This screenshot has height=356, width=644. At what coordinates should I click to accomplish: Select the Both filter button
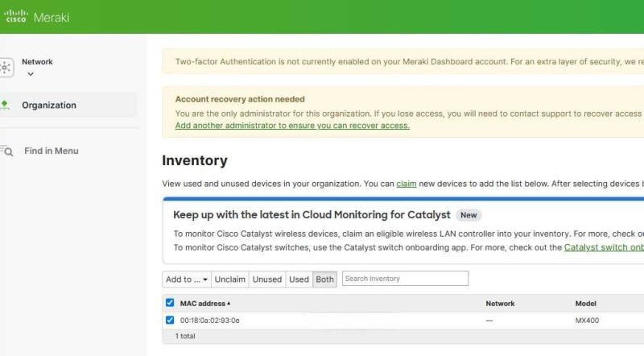(324, 279)
